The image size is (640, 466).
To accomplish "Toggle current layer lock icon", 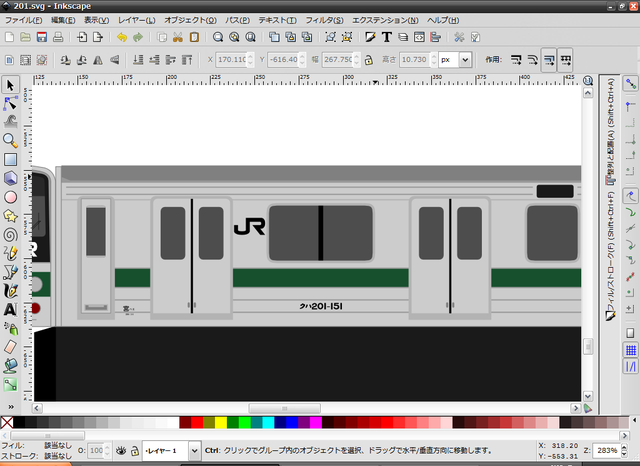I will click(x=135, y=450).
